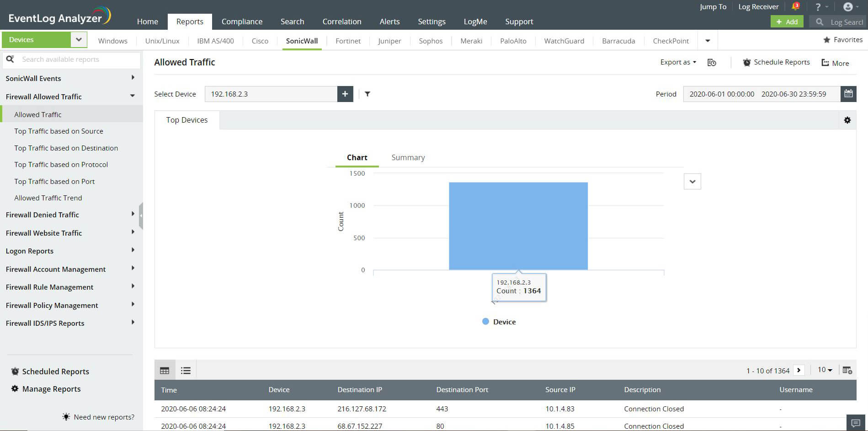The height and width of the screenshot is (431, 868).
Task: Go to the Correlation tab
Action: coord(342,22)
